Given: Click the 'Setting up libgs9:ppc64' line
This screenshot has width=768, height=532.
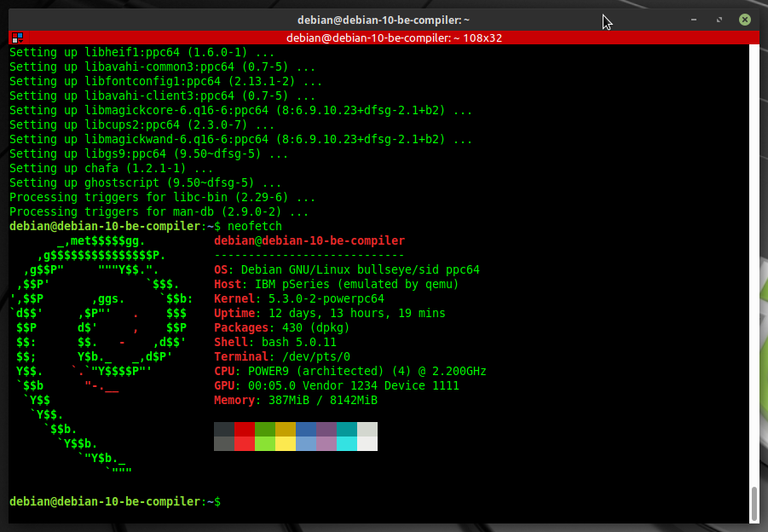Looking at the screenshot, I should tap(148, 153).
